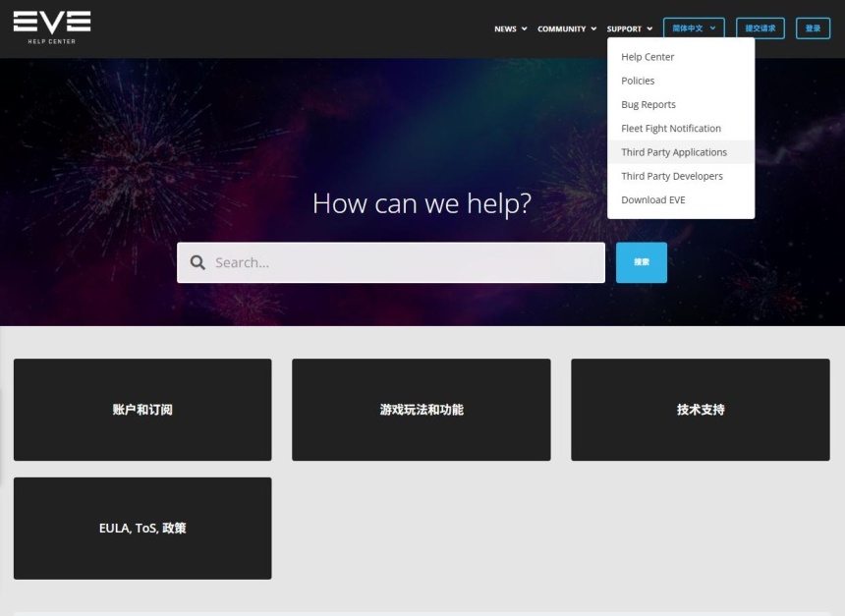Image resolution: width=845 pixels, height=616 pixels.
Task: Open the 账户和订阅 category tile
Action: coord(142,410)
